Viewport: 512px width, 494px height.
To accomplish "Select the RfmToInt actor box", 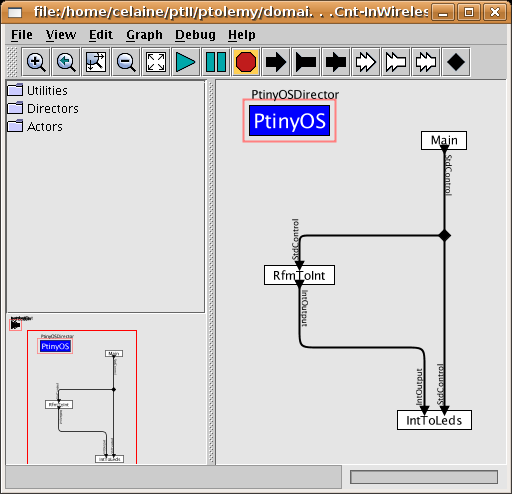I will (299, 275).
